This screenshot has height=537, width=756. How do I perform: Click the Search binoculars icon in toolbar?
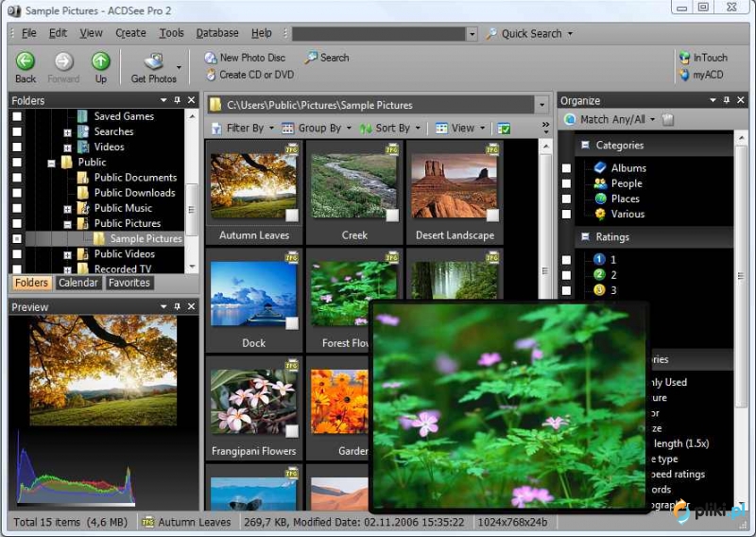[x=311, y=58]
